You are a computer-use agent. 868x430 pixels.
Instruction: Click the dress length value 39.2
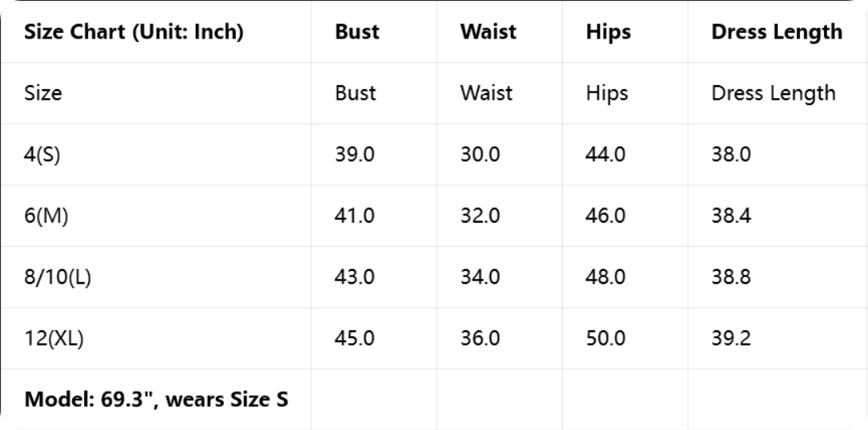click(x=731, y=338)
